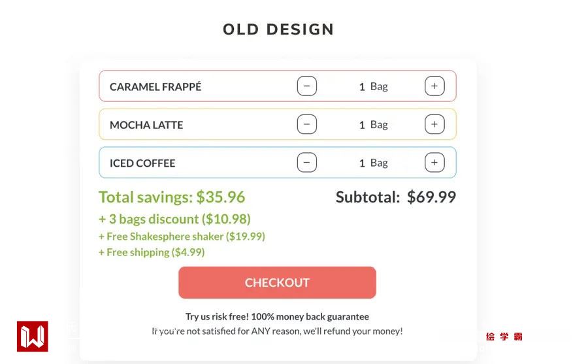Add one more Iced Coffee bag

(434, 163)
